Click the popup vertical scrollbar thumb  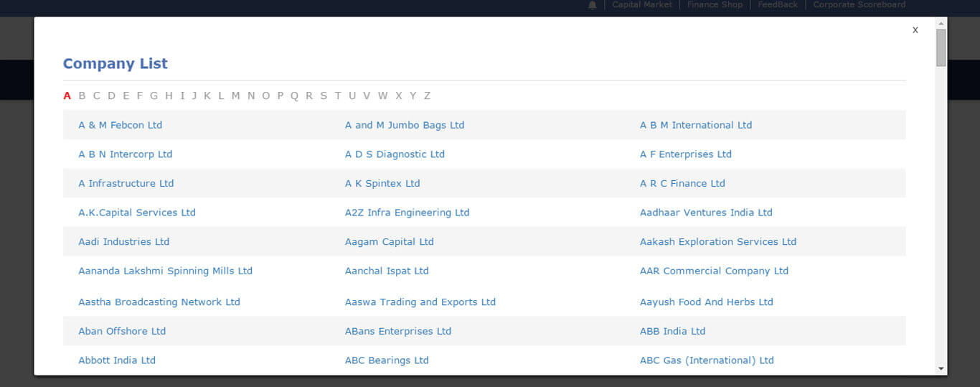[x=941, y=47]
